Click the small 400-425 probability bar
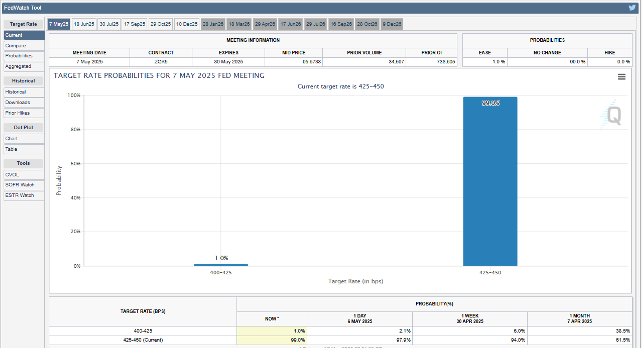The width and height of the screenshot is (644, 348). (221, 265)
